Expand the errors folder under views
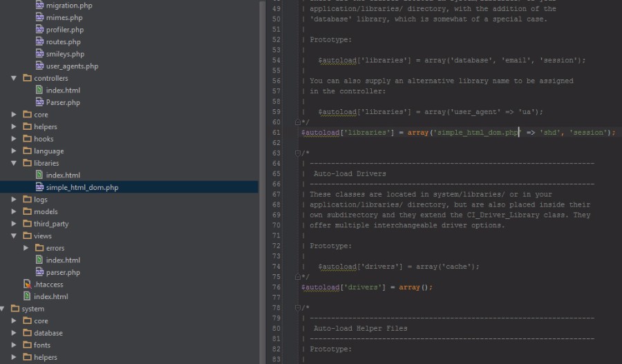 tap(26, 248)
